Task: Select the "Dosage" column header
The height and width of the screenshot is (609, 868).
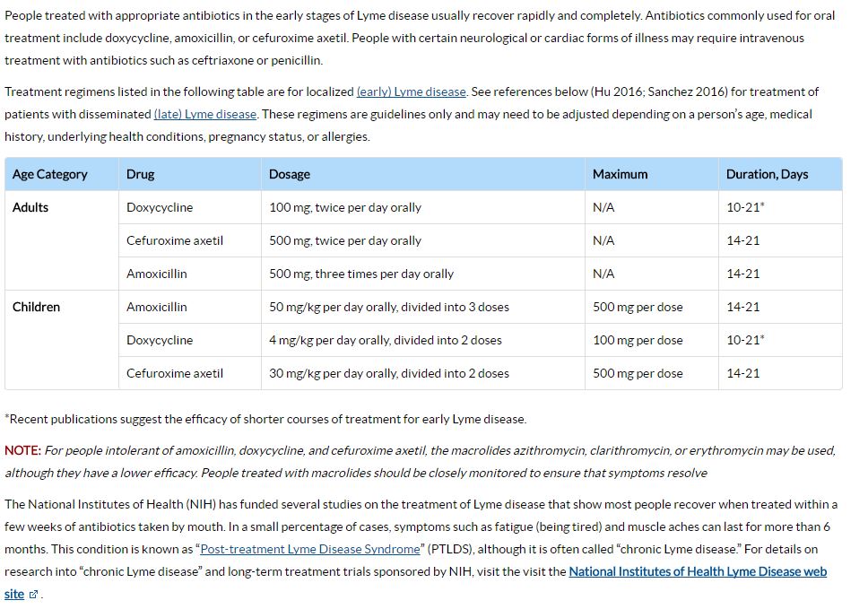Action: pyautogui.click(x=290, y=174)
